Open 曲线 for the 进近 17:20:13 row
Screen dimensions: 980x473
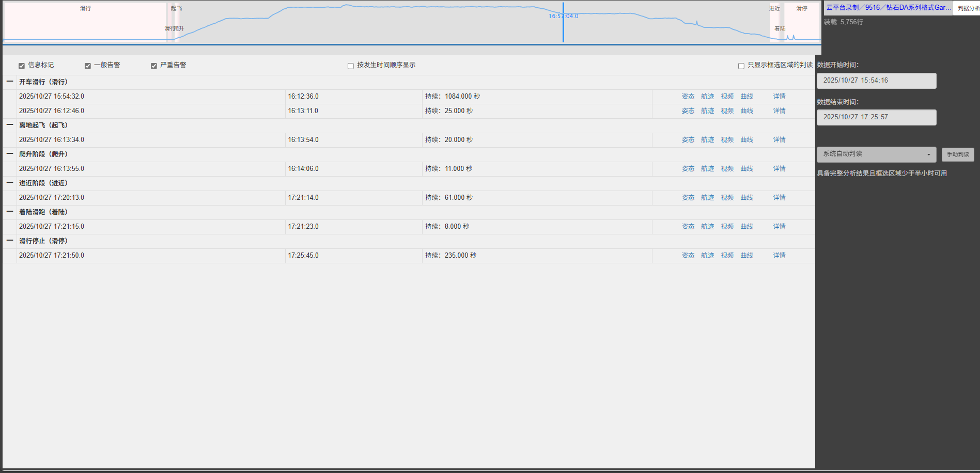pyautogui.click(x=746, y=198)
